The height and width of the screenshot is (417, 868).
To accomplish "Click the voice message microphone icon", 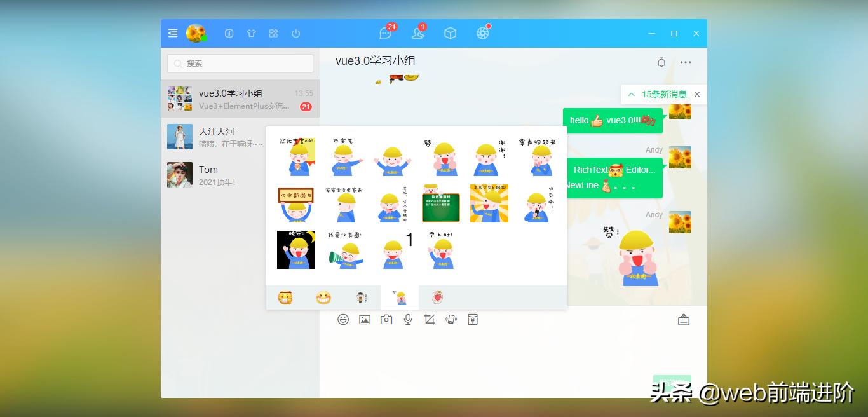I will tap(407, 320).
